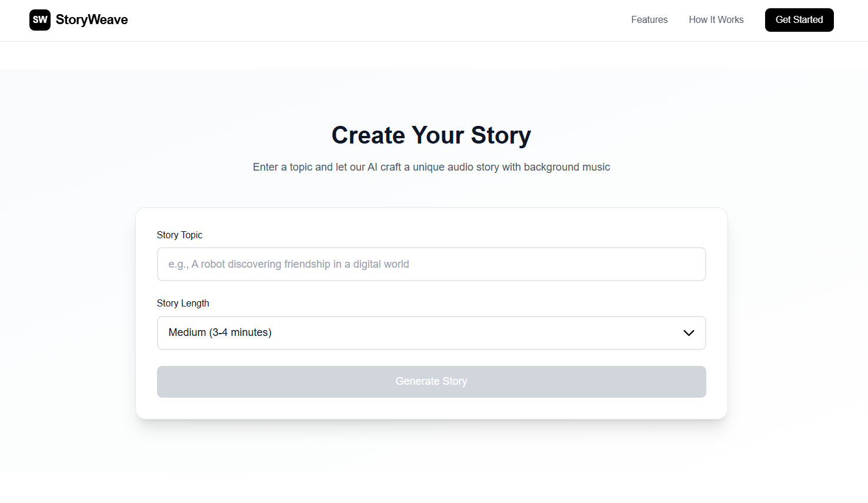Image resolution: width=868 pixels, height=503 pixels.
Task: Open the Features nav link
Action: (649, 19)
